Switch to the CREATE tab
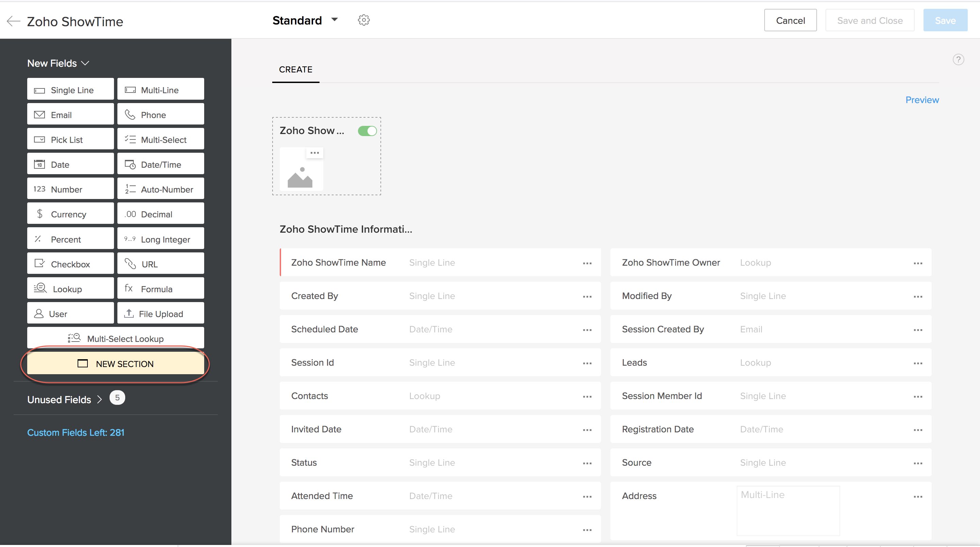Screen dimensions: 980x547 tap(296, 70)
